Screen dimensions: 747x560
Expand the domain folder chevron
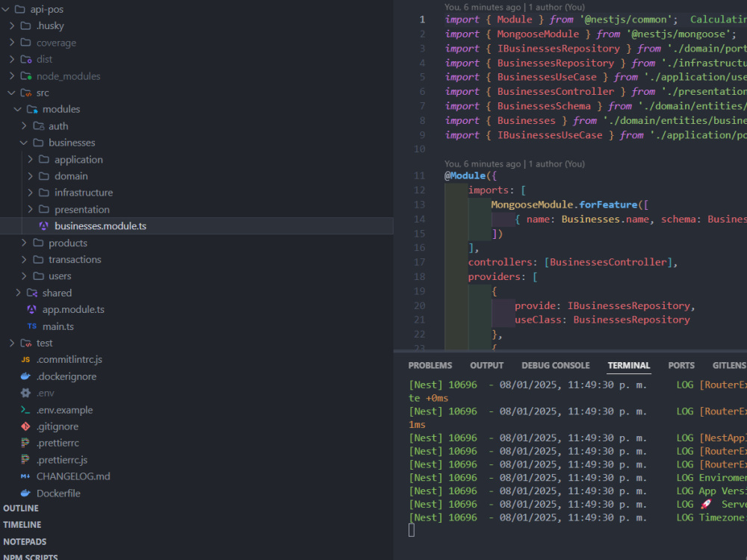pyautogui.click(x=30, y=176)
